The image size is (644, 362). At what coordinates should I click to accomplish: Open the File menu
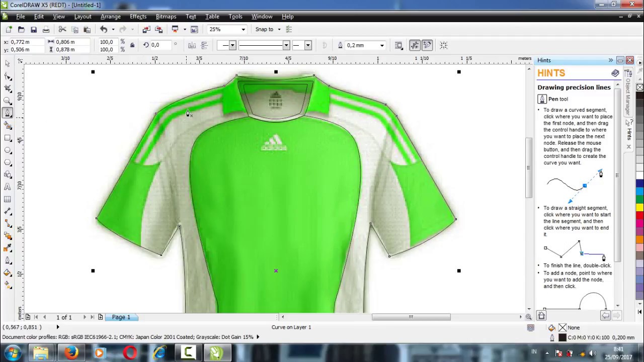[21, 17]
